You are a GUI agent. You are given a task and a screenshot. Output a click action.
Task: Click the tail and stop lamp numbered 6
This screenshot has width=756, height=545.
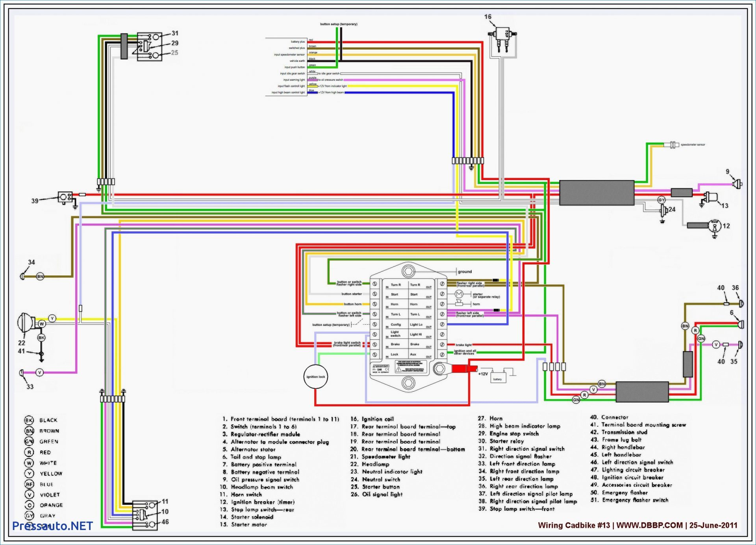tap(741, 325)
